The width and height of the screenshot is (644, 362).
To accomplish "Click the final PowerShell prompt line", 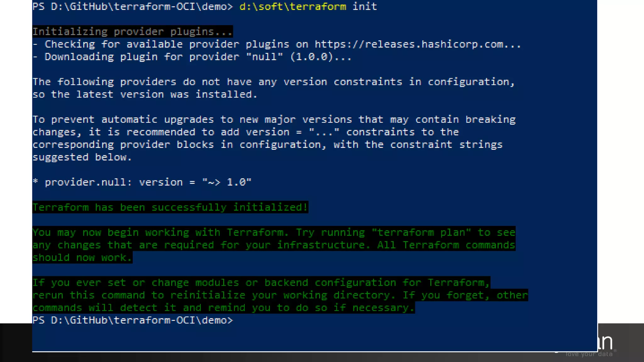I will (x=133, y=321).
